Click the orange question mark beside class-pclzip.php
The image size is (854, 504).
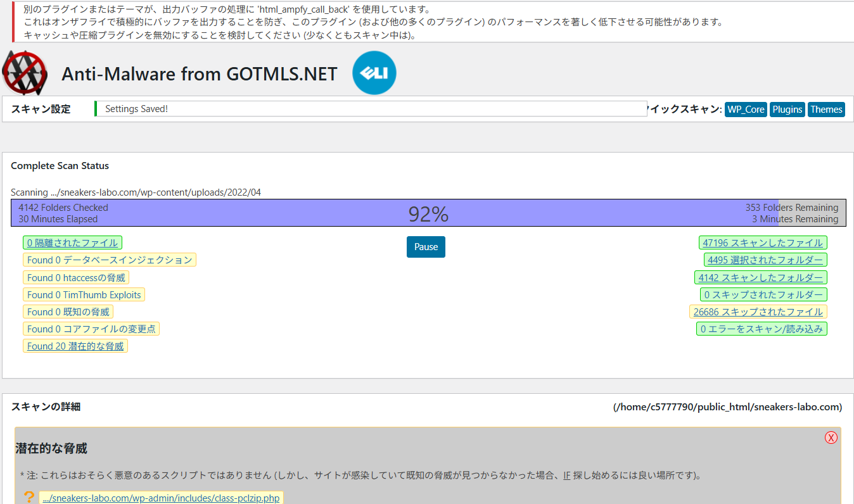pyautogui.click(x=29, y=498)
